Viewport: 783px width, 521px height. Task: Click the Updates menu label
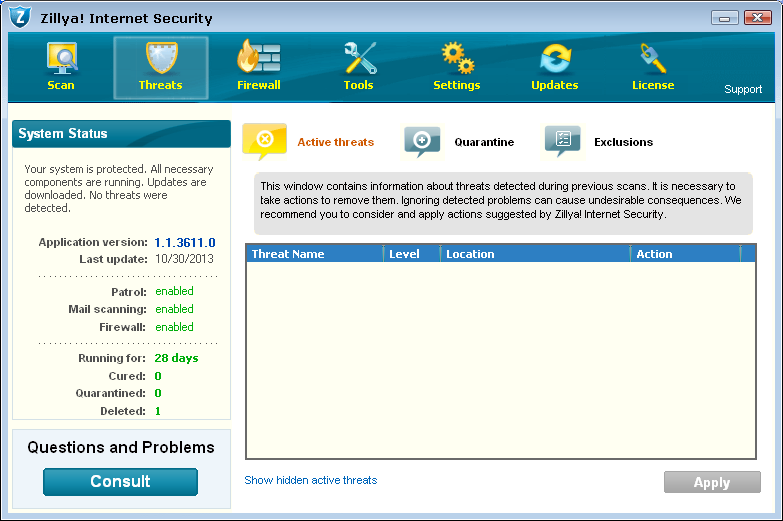point(555,85)
